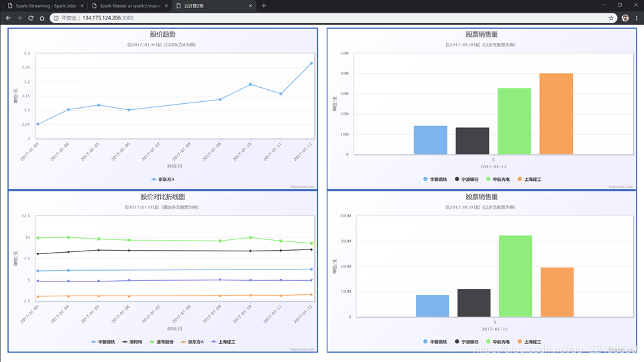
Task: Hide 上海建工 in the 400M-scale 股票销售量 legend
Action: point(529,342)
